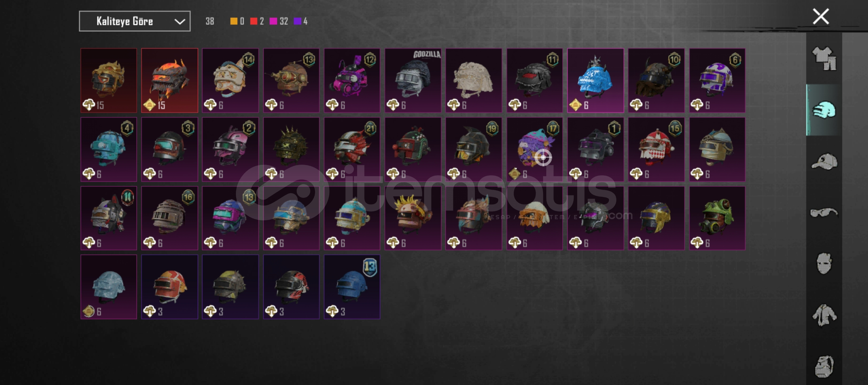The image size is (868, 385).
Task: Click the pink quality counter showing 32
Action: (x=279, y=21)
